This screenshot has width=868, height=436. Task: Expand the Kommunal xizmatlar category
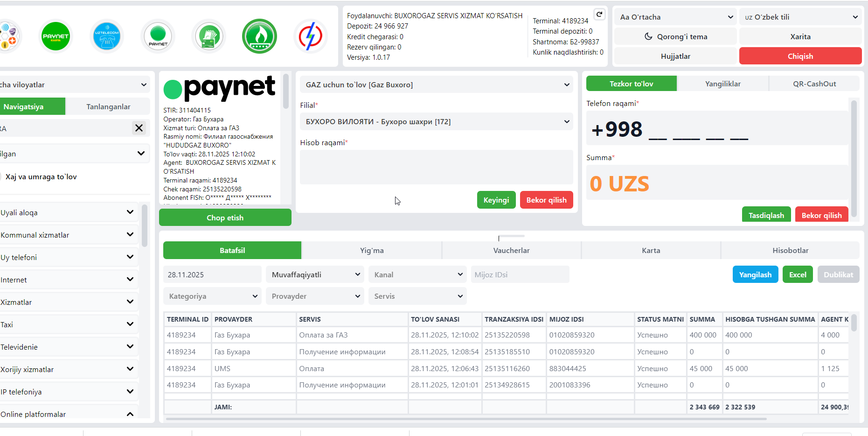pos(69,235)
